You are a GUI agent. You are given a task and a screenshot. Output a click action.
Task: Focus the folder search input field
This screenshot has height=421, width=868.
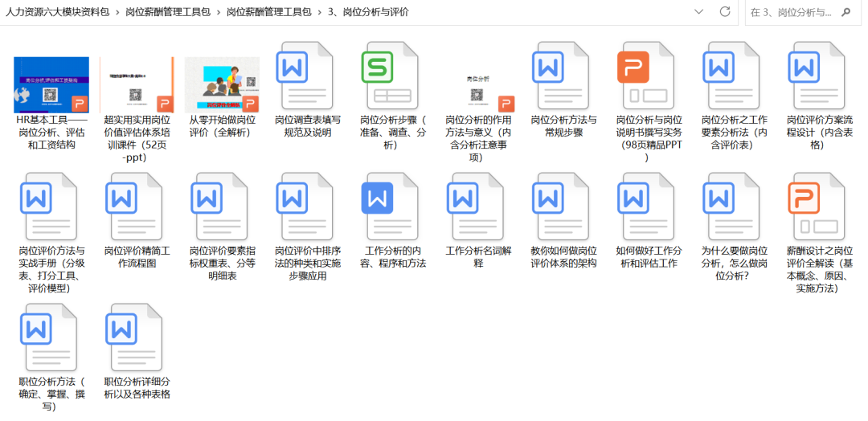coord(792,12)
